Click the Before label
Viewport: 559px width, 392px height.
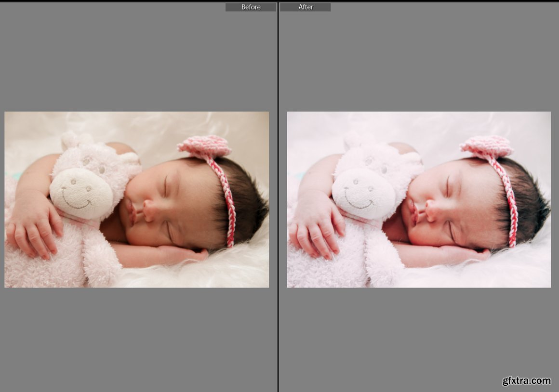[251, 7]
